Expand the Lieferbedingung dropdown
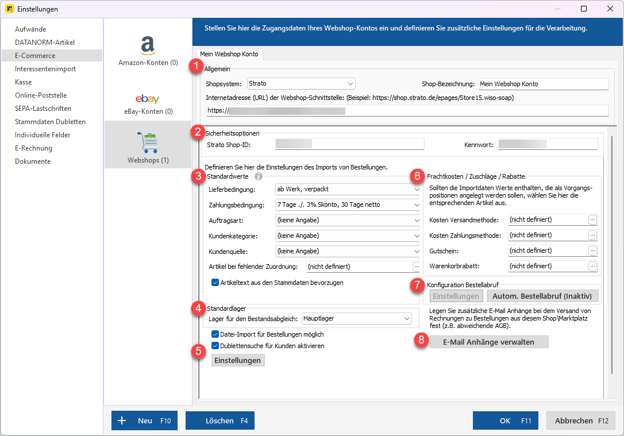The height and width of the screenshot is (436, 624). (x=347, y=189)
